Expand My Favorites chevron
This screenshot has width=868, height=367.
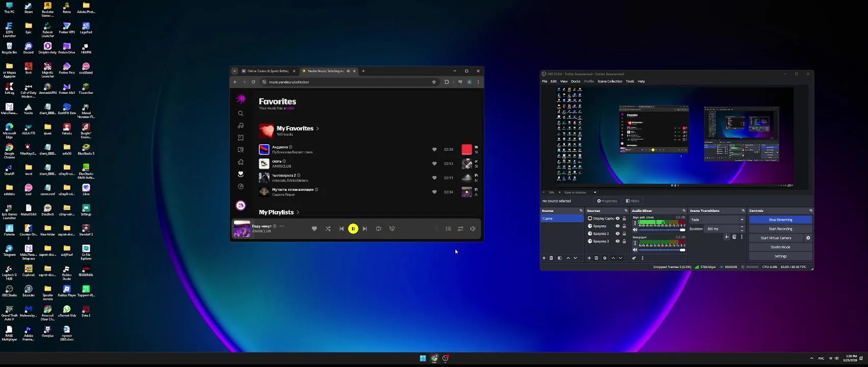[x=317, y=128]
